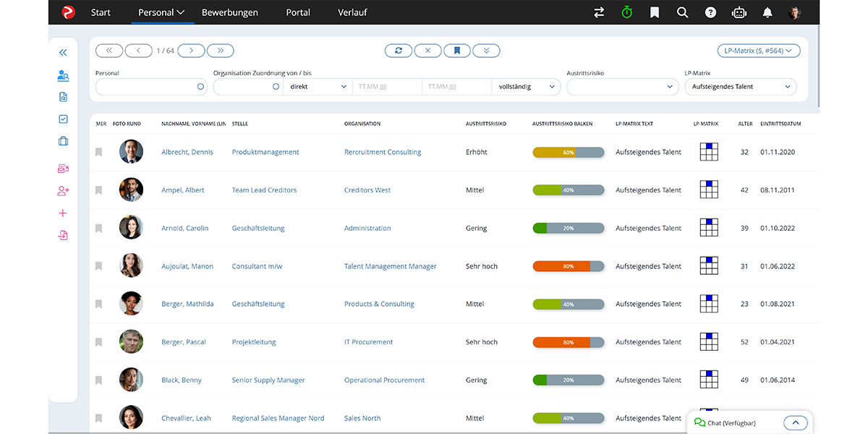Refresh the list with the circular arrows button
868x434 pixels.
coord(399,50)
